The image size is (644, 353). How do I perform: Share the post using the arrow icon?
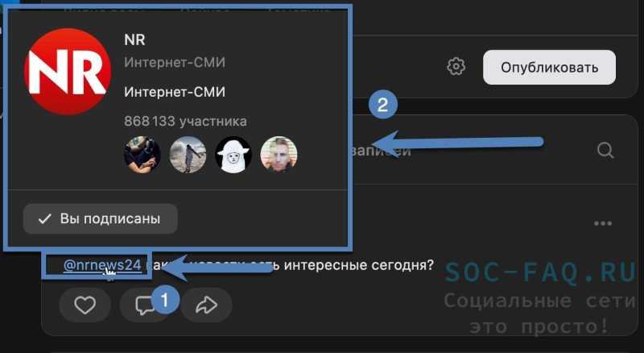pyautogui.click(x=206, y=305)
